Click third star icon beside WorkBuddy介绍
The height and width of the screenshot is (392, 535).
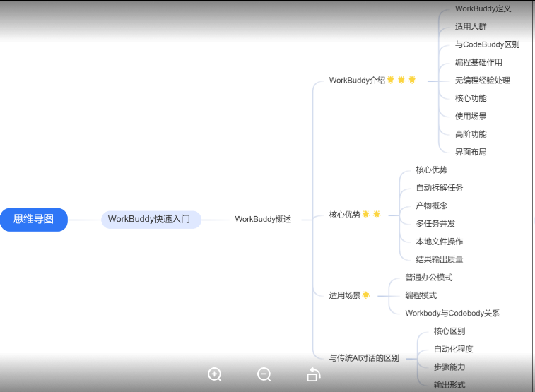coord(412,80)
